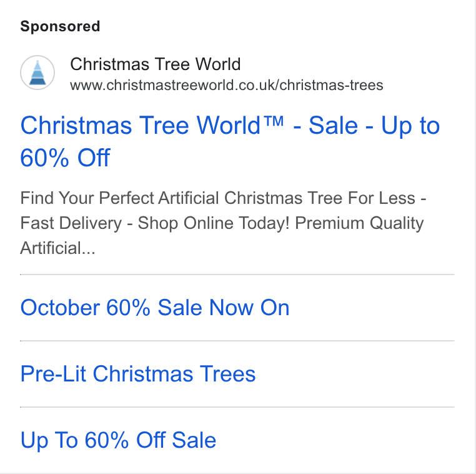
Task: Click the blue Christmas tree favicon logo
Action: [37, 73]
